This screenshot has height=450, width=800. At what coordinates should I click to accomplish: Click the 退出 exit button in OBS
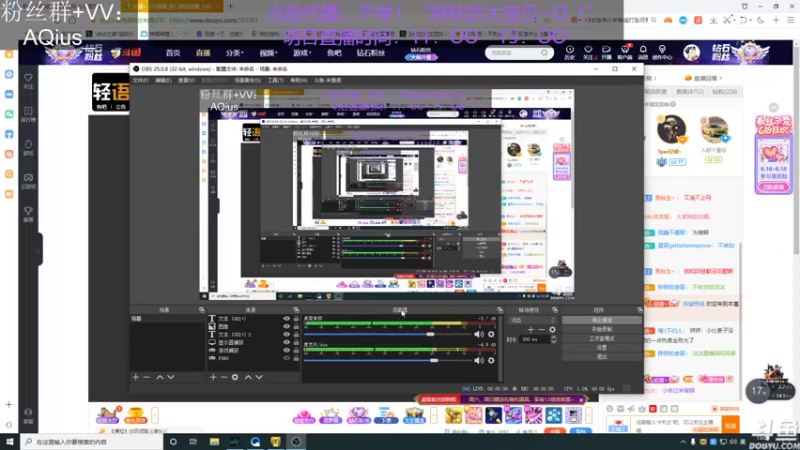(602, 357)
